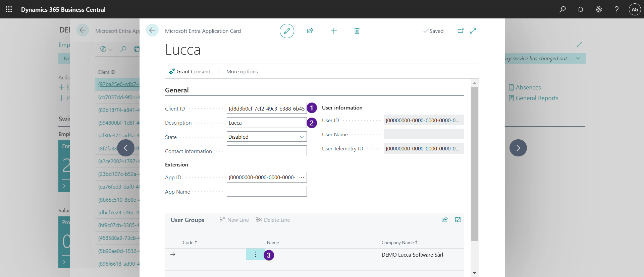Open the App ID lookup ellipsis
This screenshot has width=644, height=277.
(x=302, y=177)
